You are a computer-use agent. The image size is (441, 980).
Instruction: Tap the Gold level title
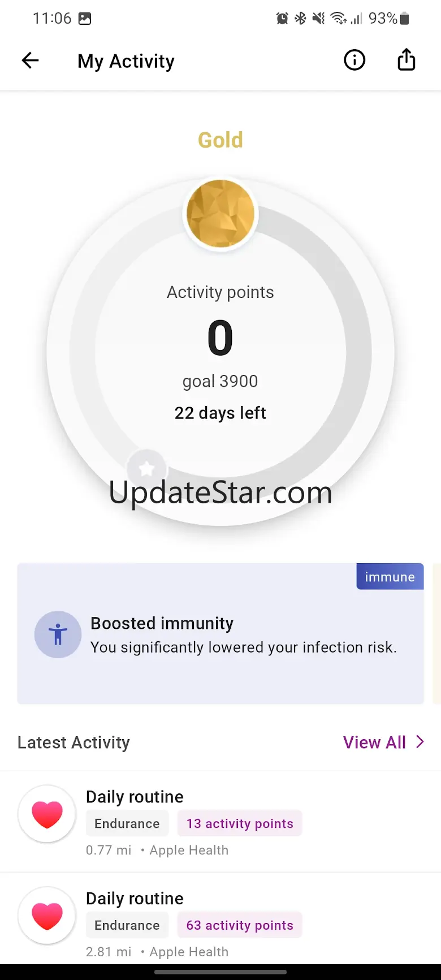(220, 140)
